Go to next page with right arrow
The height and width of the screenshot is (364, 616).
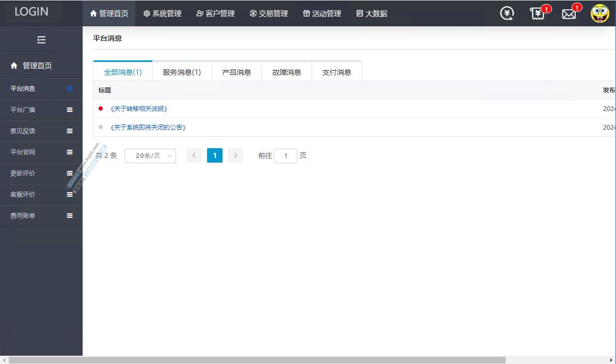(235, 155)
